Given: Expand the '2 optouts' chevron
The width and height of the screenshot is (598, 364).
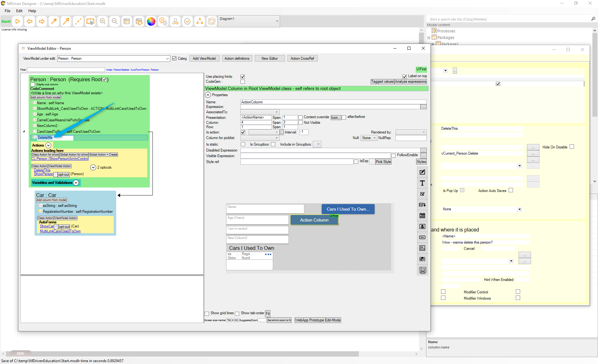Looking at the screenshot, I should pos(93,167).
